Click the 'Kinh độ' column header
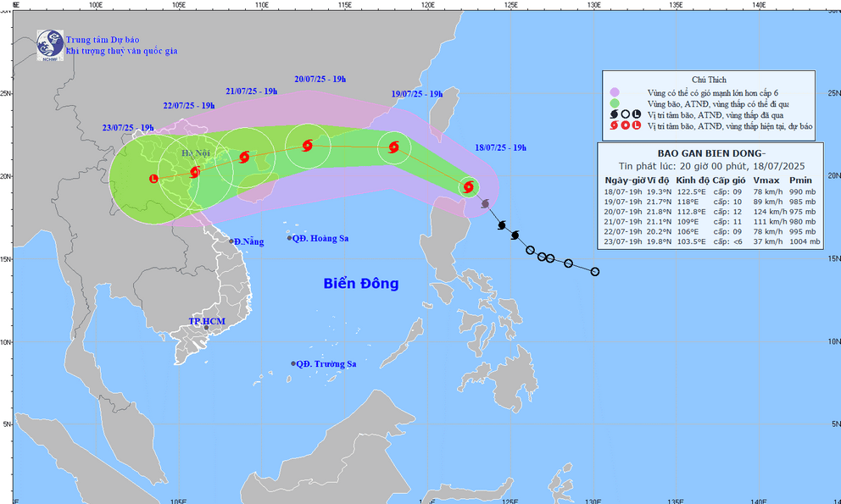The width and height of the screenshot is (841, 504). point(693,180)
